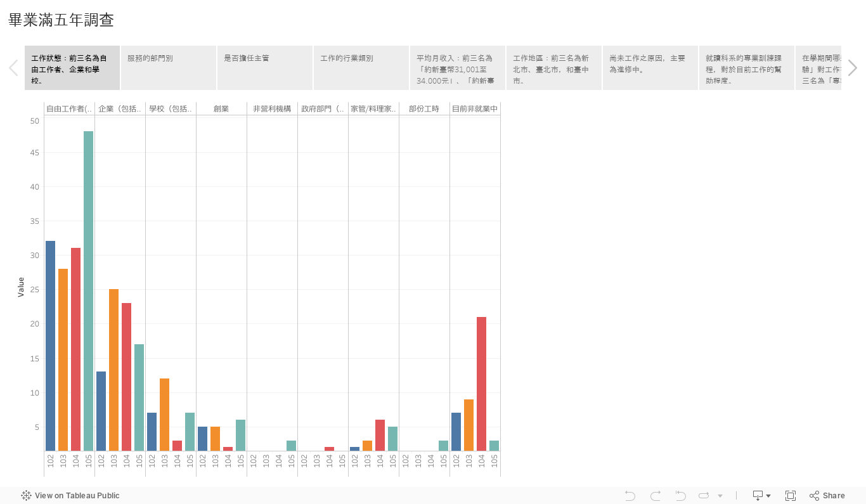This screenshot has width=866, height=504.
Task: Select the 工作地區 story tab
Action: click(x=554, y=68)
